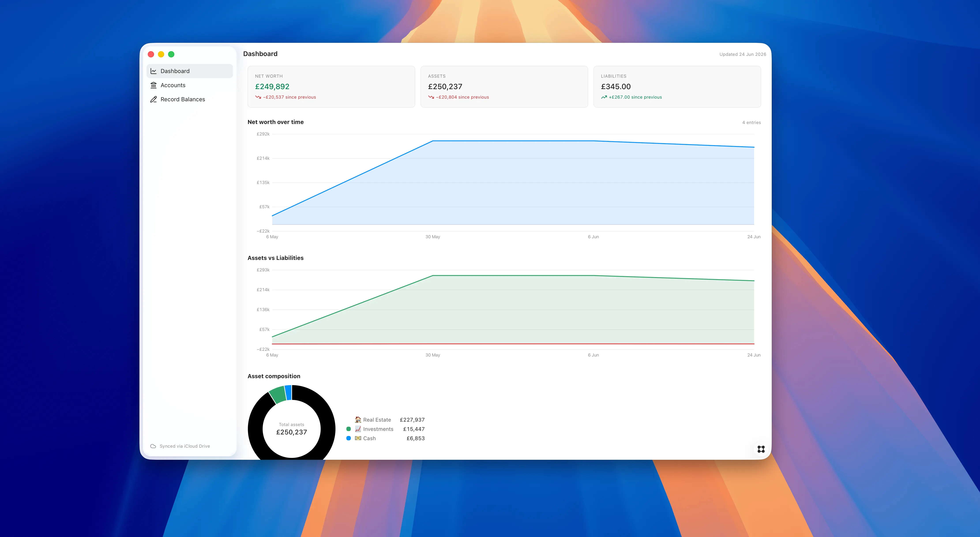Viewport: 980px width, 537px height.
Task: Click the Cash legend label
Action: pos(369,438)
